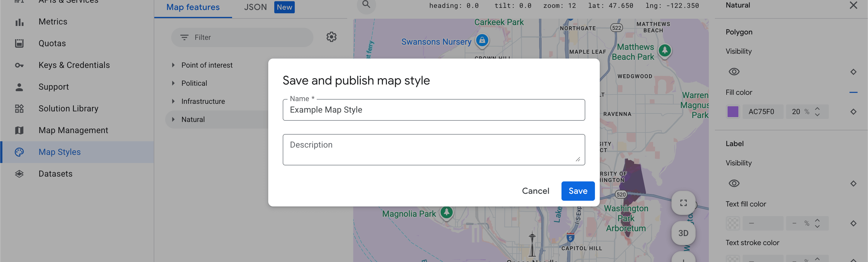Click the empty Text fill color swatch
Image resolution: width=868 pixels, height=262 pixels.
[x=733, y=223]
